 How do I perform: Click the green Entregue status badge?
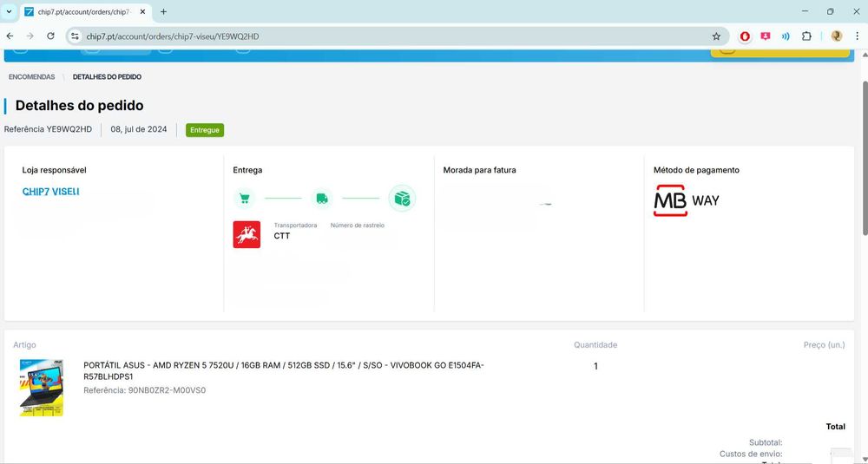[205, 130]
